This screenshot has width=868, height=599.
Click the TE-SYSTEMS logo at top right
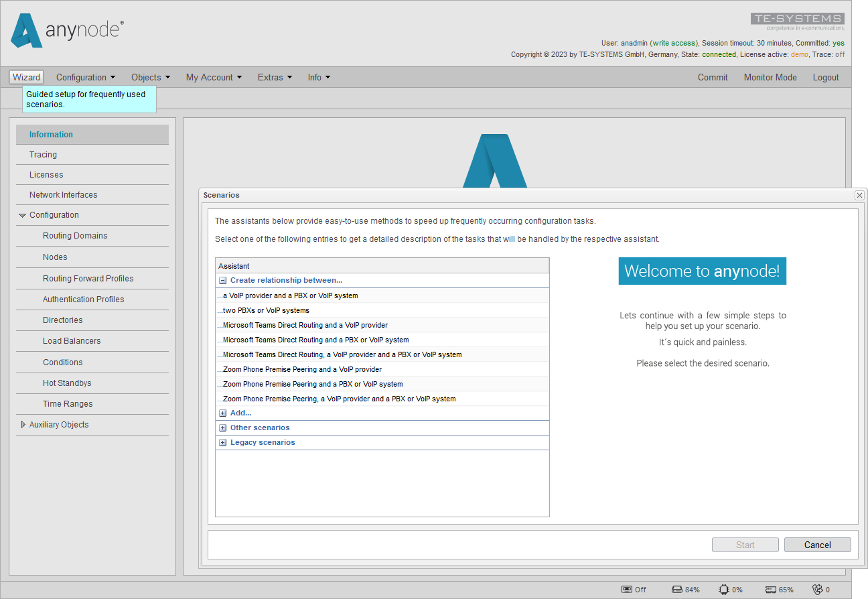point(798,21)
